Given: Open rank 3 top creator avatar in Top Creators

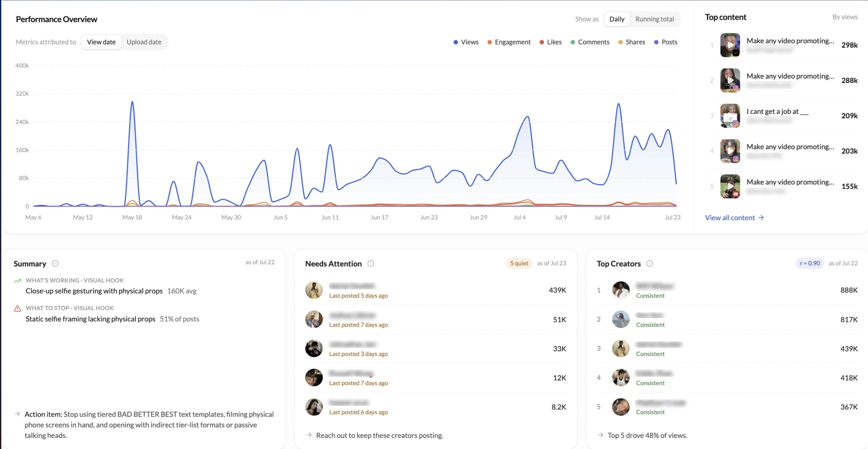Looking at the screenshot, I should (x=621, y=348).
